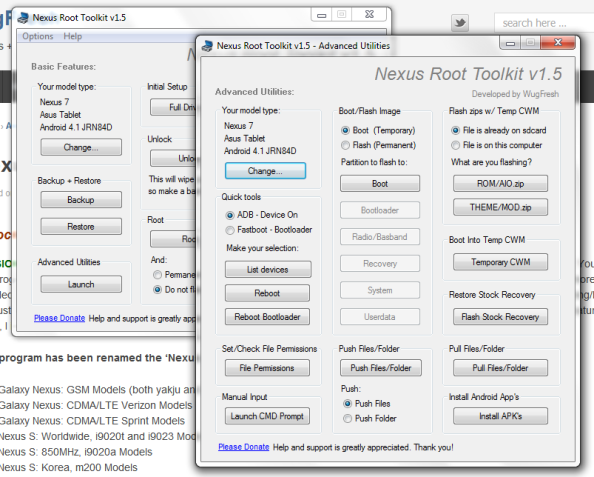This screenshot has width=594, height=477.
Task: Minimize the Advanced Utilities window
Action: tap(510, 43)
